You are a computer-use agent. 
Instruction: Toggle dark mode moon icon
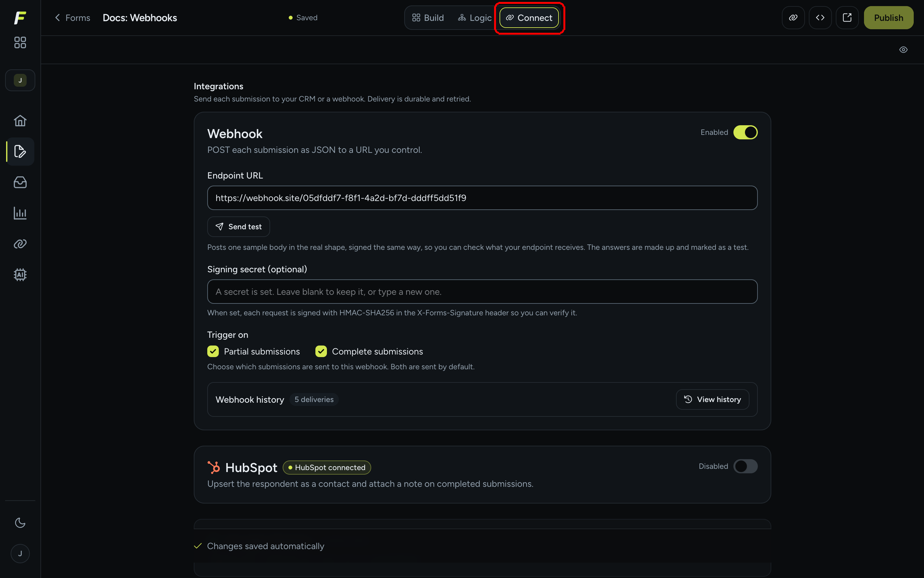coord(20,522)
